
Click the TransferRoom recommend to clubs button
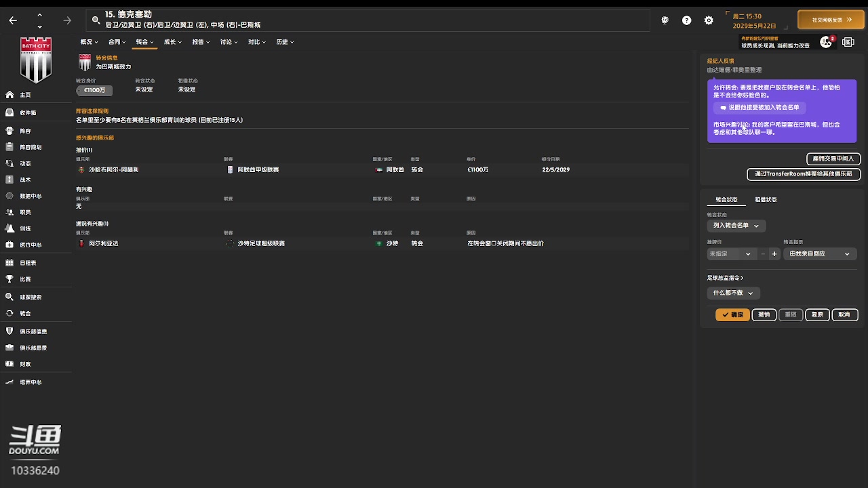[x=804, y=174]
